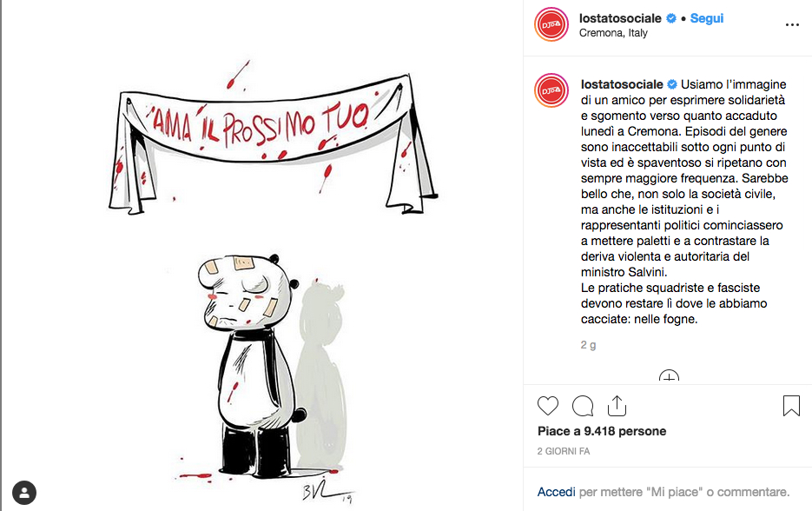
Task: Open Cremona, Italy location link
Action: click(x=613, y=33)
